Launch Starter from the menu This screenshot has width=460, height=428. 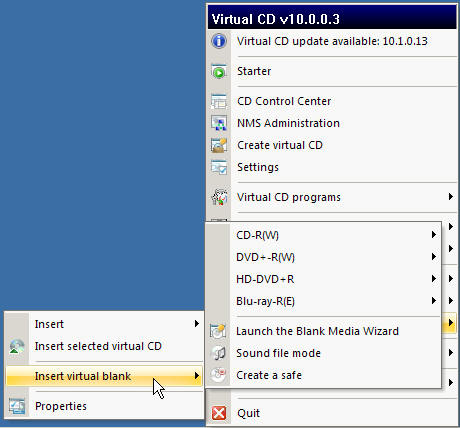[332, 71]
